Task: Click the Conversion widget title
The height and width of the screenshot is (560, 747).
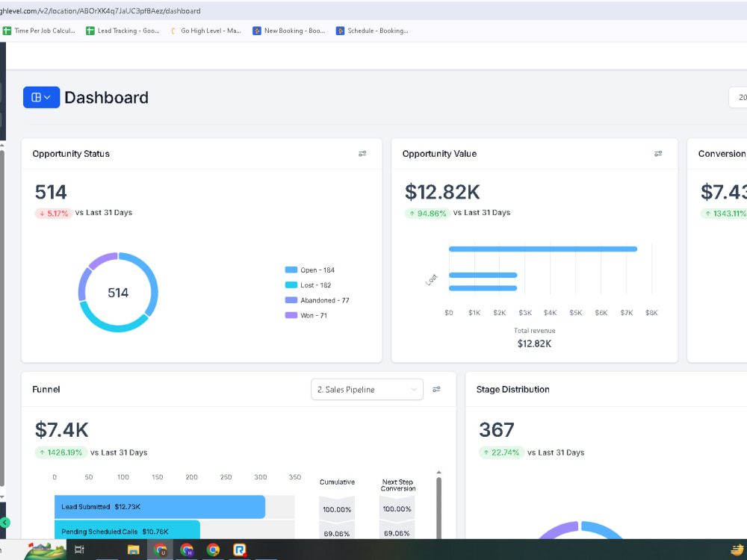Action: tap(722, 153)
